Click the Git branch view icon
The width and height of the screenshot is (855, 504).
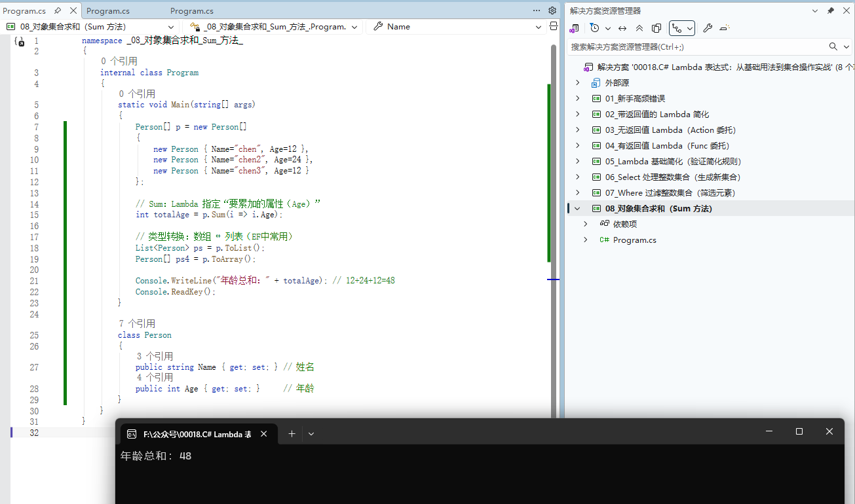pyautogui.click(x=677, y=28)
